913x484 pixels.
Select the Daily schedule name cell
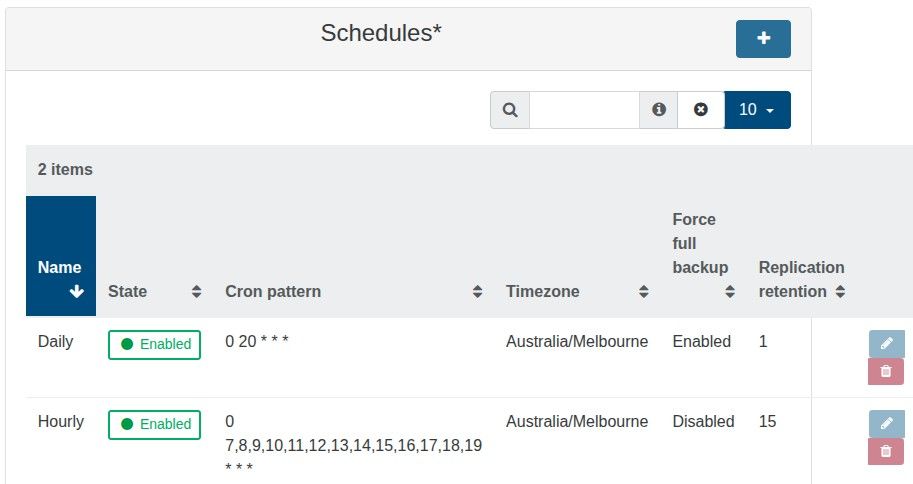[56, 342]
